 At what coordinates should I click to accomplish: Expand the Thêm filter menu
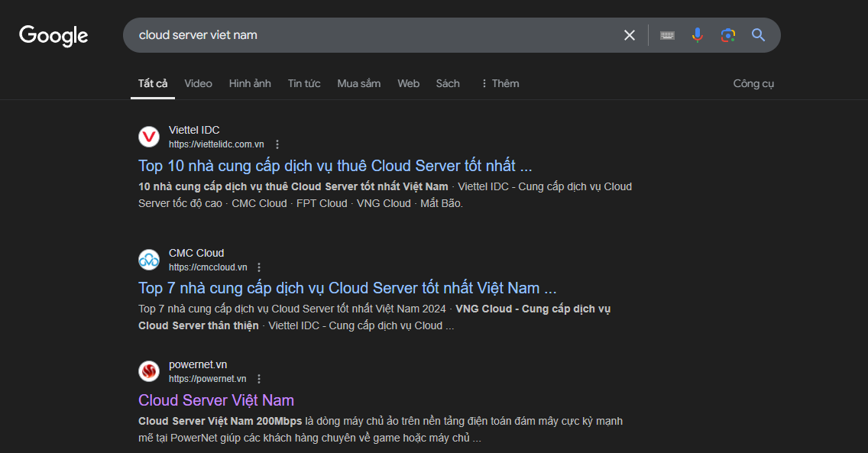point(499,83)
